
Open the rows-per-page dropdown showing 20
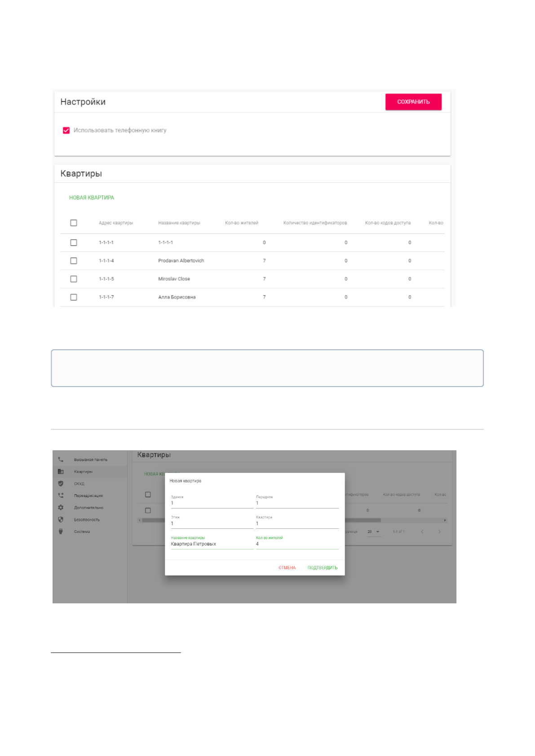tap(373, 532)
